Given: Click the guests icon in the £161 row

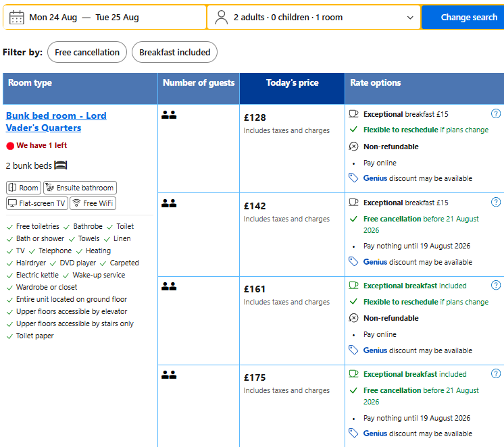Looking at the screenshot, I should pyautogui.click(x=169, y=286).
